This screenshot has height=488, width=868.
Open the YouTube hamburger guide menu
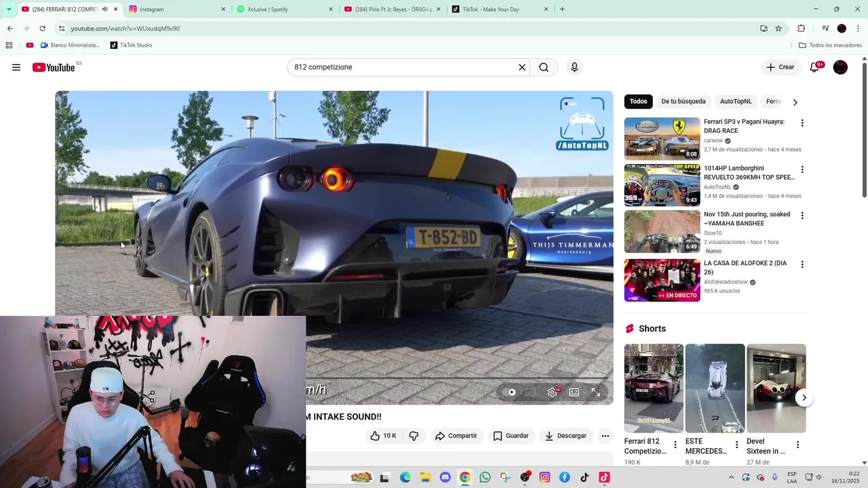point(16,67)
